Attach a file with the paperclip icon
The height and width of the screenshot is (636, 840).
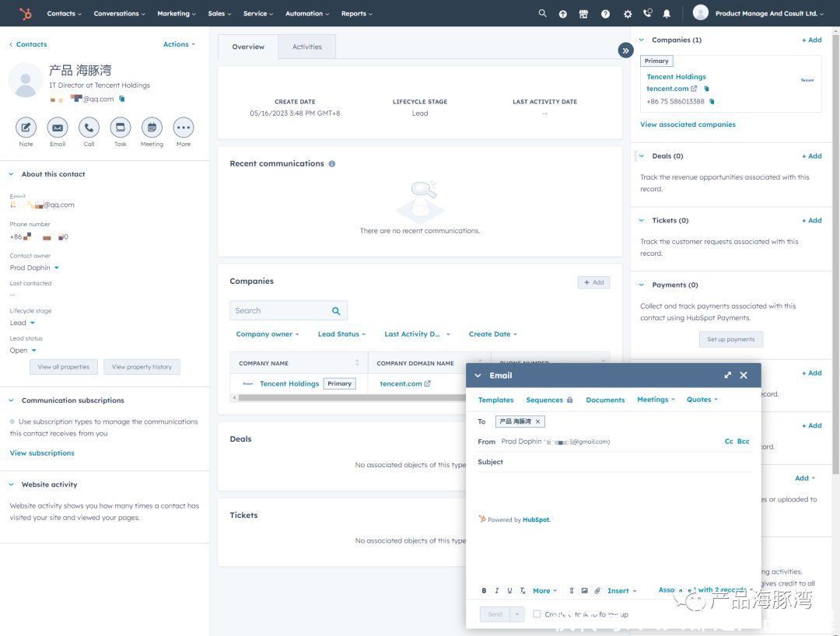(x=597, y=590)
